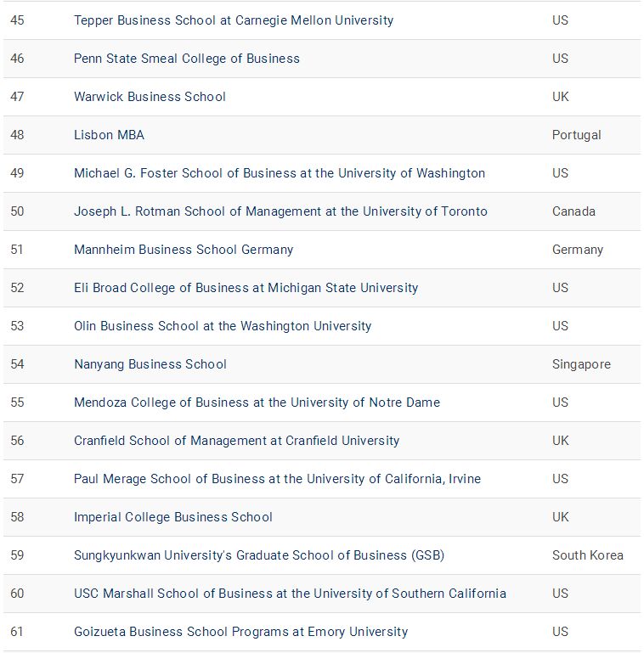Open Sungkyunkwan University's Graduate School of Business
Image resolution: width=644 pixels, height=653 pixels.
point(258,555)
